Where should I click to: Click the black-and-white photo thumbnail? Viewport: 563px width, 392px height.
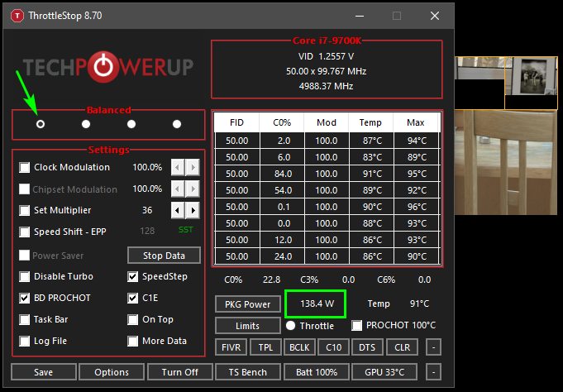point(532,76)
